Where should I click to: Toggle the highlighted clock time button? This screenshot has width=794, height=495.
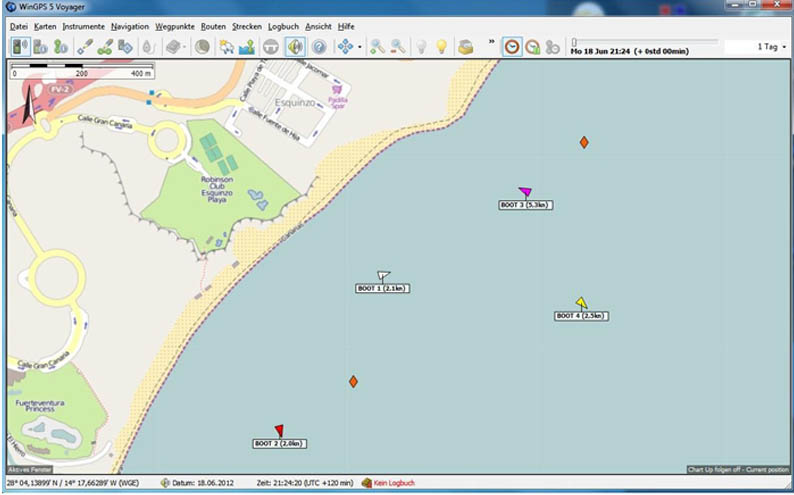512,47
